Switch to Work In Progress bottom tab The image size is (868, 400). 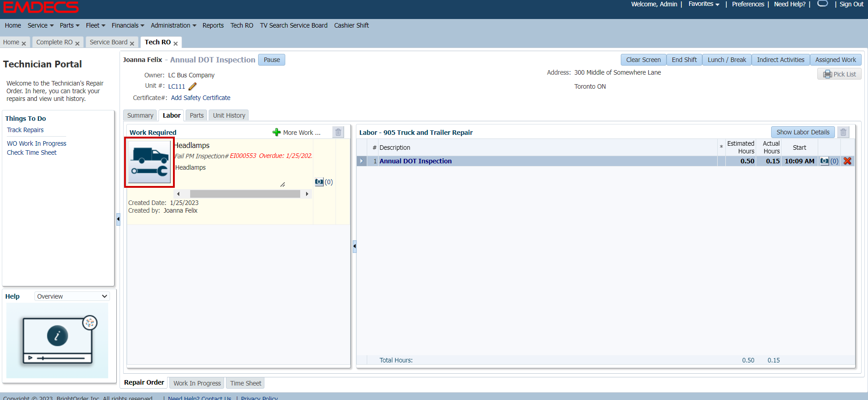point(197,383)
